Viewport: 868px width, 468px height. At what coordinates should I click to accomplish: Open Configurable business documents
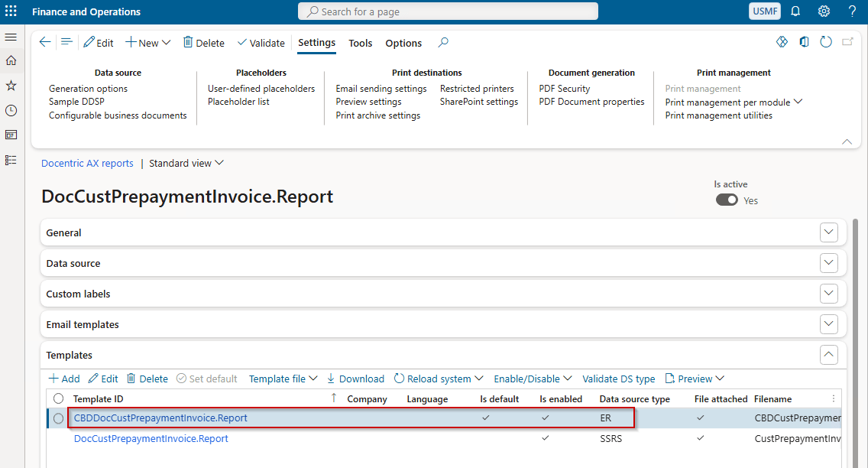118,115
